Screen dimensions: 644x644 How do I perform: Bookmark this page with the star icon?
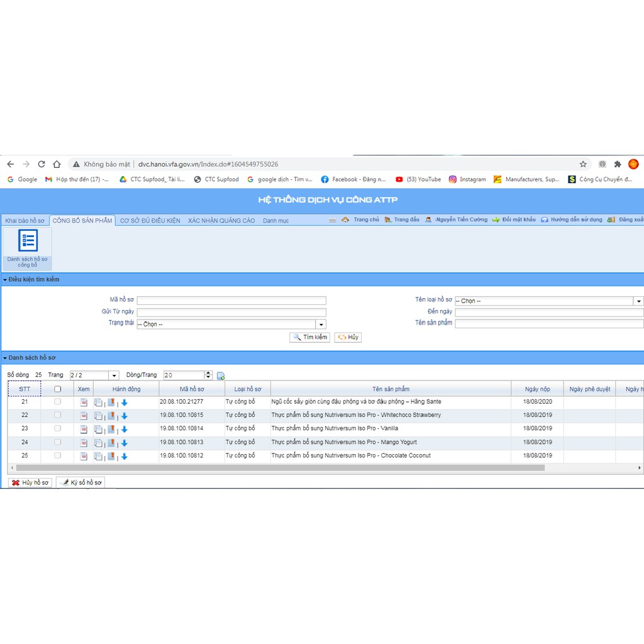pyautogui.click(x=583, y=164)
